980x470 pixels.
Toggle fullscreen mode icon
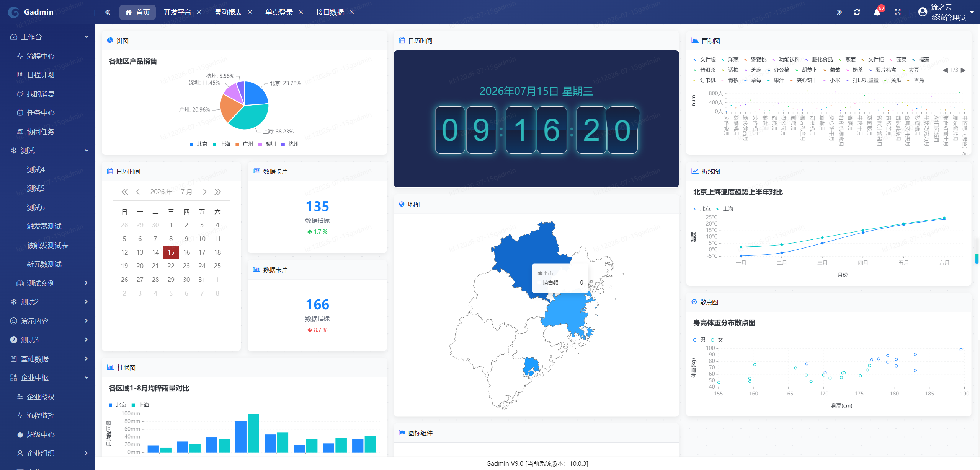pyautogui.click(x=898, y=12)
